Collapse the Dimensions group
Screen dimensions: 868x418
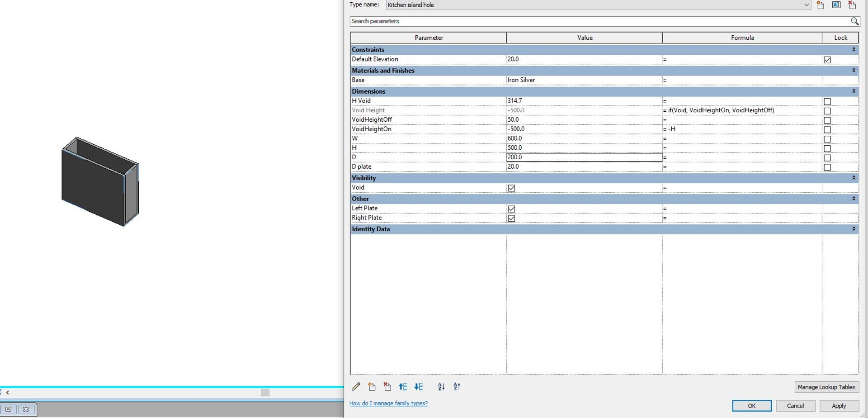click(854, 91)
